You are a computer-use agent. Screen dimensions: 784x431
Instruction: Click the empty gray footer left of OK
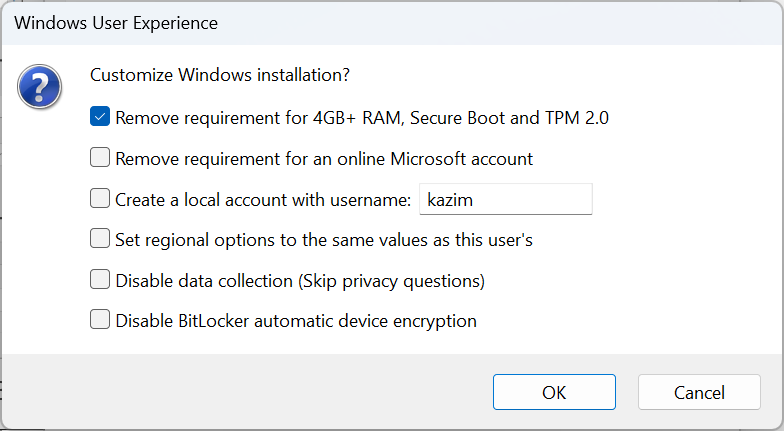(245, 391)
